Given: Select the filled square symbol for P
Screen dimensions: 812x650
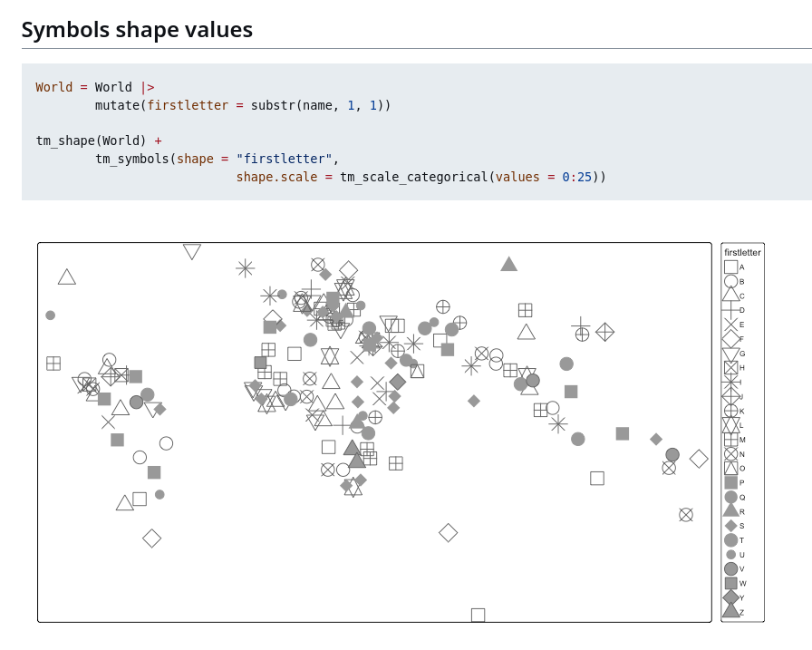Looking at the screenshot, I should (730, 482).
